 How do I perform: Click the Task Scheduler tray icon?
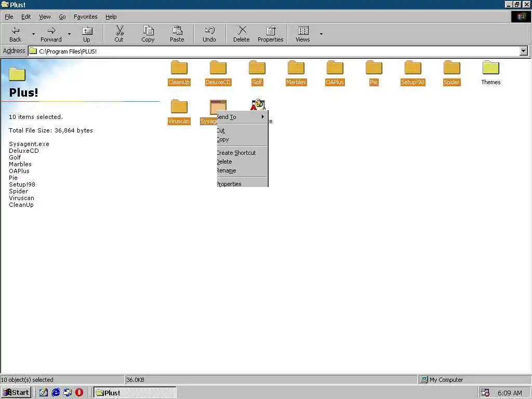coord(485,393)
